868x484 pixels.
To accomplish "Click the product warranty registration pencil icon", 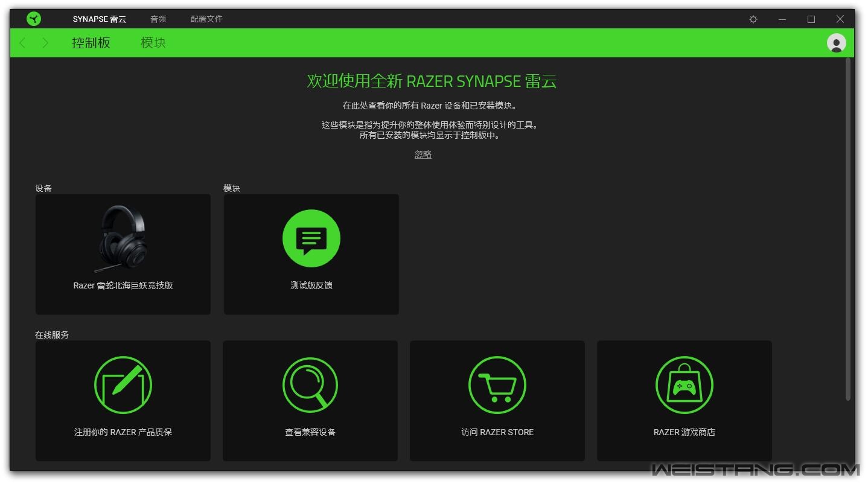I will (123, 385).
